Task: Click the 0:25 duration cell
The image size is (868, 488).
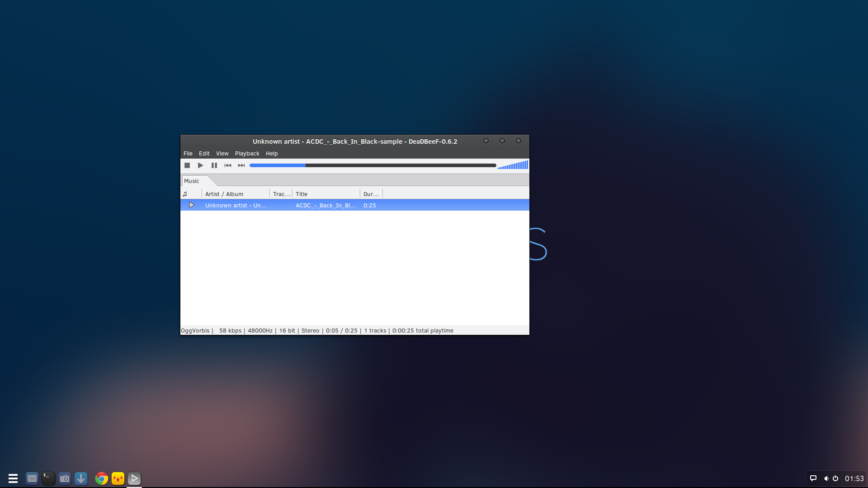Action: coord(370,205)
